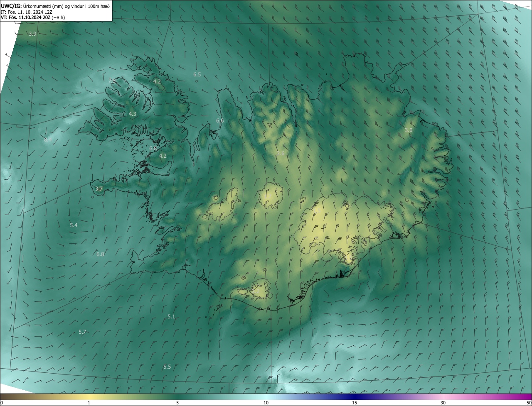Click the colorbar tick label 15
Viewport: 532px width, 406px height.
(x=355, y=403)
